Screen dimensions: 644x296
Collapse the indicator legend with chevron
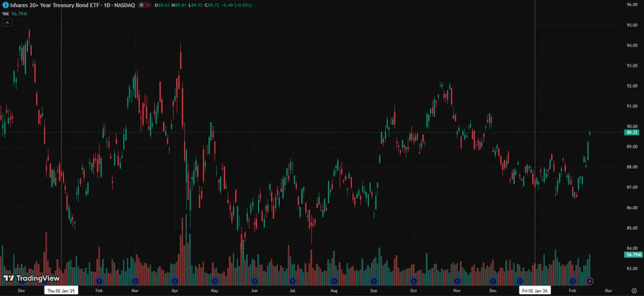click(6, 23)
